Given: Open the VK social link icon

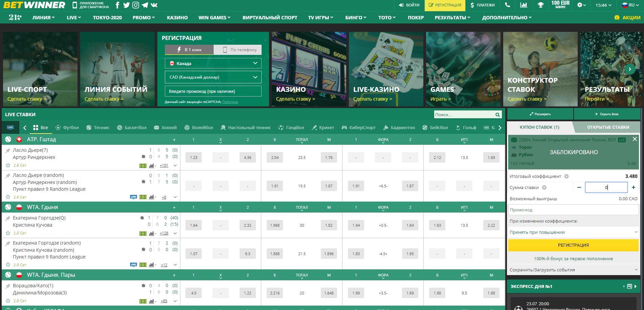Looking at the screenshot, I should (x=154, y=5).
